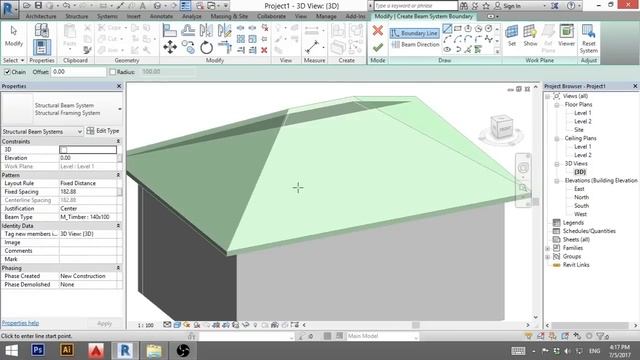Open the Select panel dropdown
Image resolution: width=640 pixels, height=360 pixels.
(14, 60)
